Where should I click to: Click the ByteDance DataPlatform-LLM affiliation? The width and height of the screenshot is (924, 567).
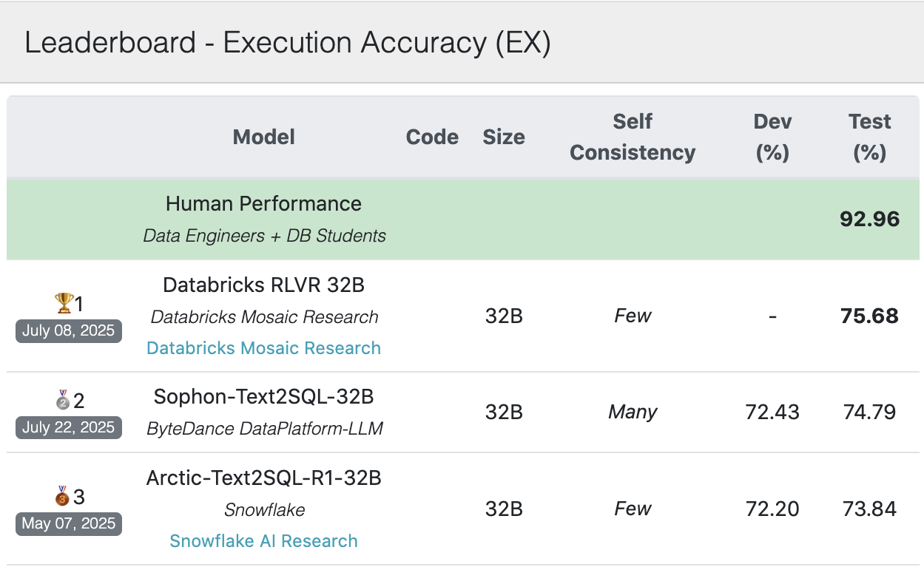tap(264, 428)
